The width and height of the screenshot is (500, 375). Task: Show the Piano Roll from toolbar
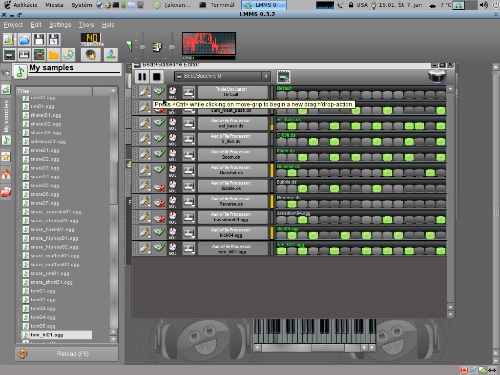click(x=24, y=54)
